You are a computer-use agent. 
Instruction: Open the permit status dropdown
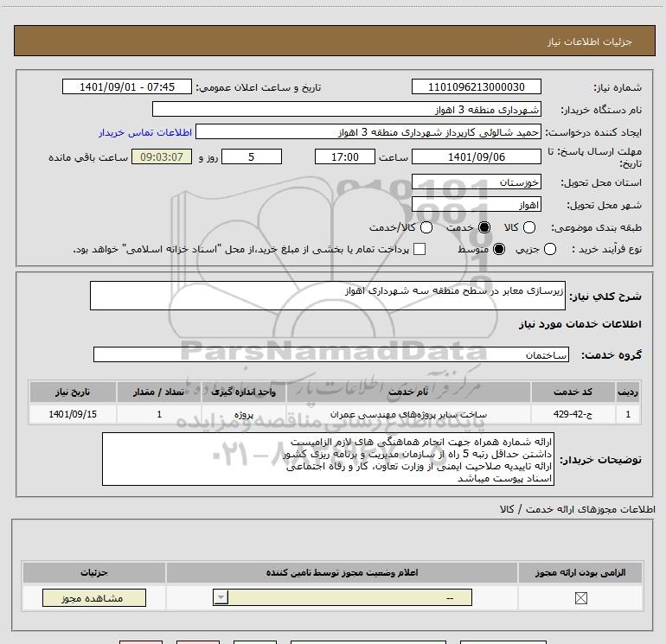click(x=343, y=597)
